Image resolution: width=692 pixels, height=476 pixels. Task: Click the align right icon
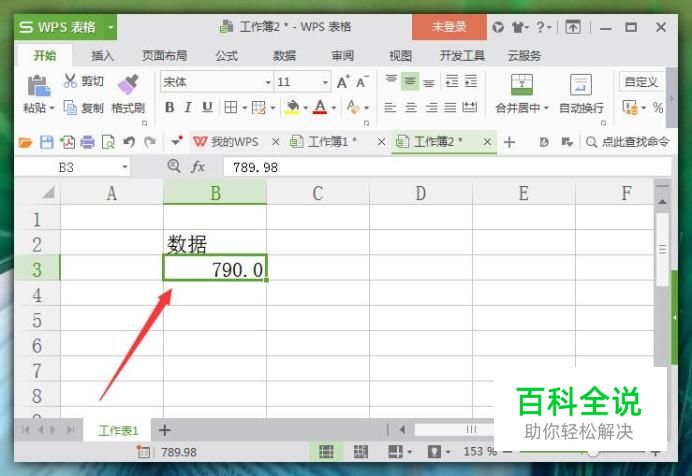click(431, 107)
